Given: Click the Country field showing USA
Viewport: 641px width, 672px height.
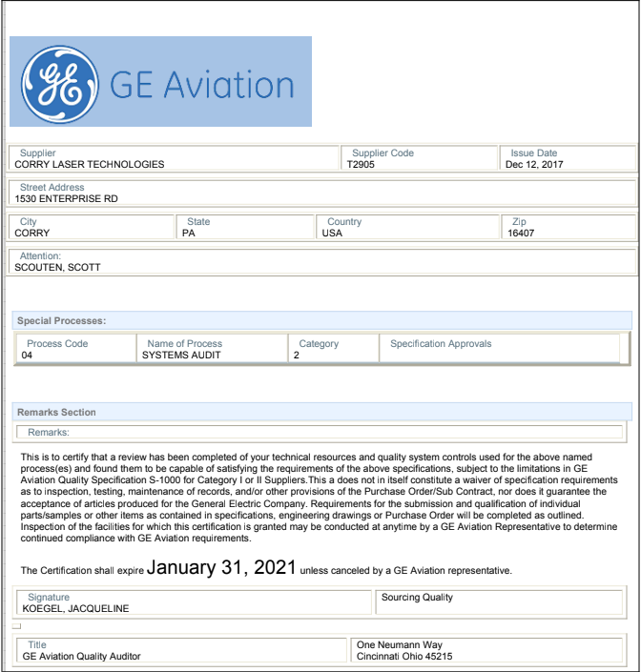Looking at the screenshot, I should [407, 228].
